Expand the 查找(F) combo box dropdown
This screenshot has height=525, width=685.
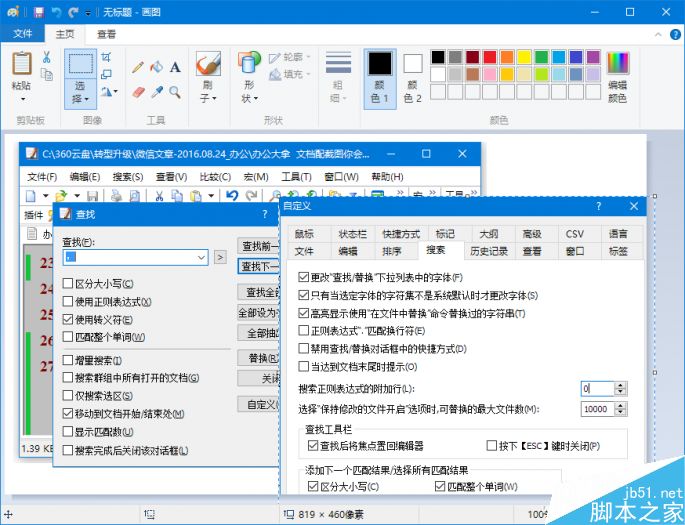pyautogui.click(x=201, y=258)
